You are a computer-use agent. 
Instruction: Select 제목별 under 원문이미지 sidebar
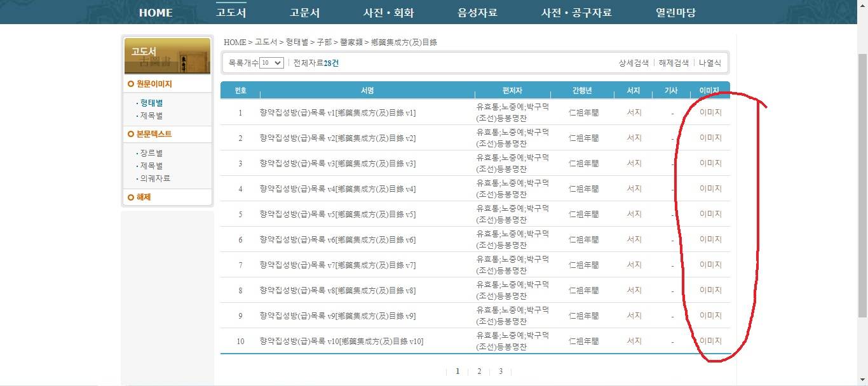click(x=151, y=116)
